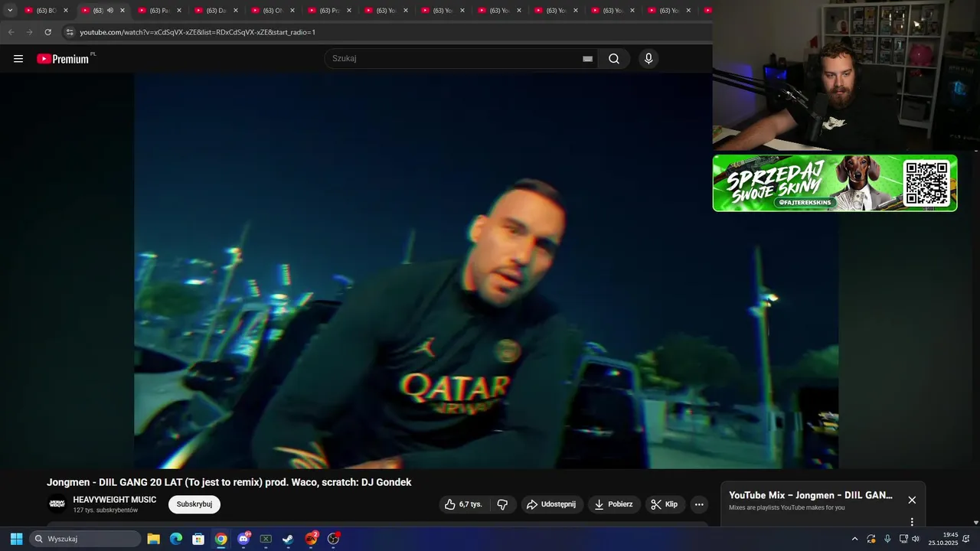Open Microsoft Store from taskbar
980x551 pixels.
[198, 539]
